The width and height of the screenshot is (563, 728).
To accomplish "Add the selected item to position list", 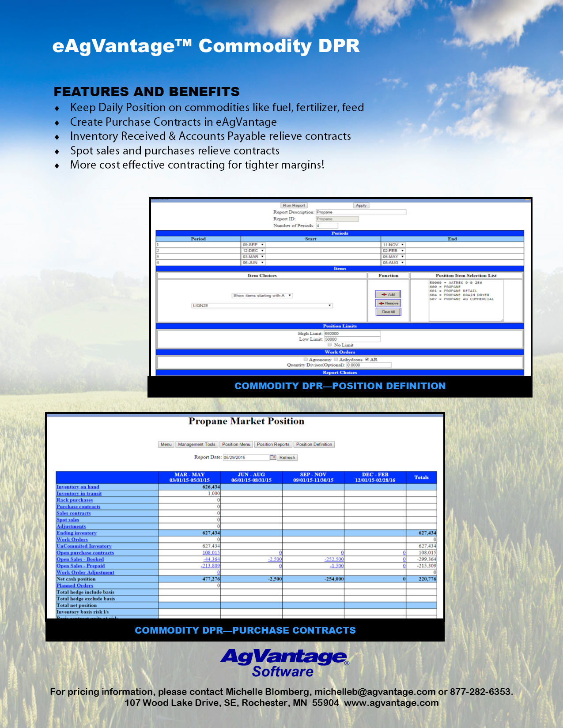I will (x=388, y=294).
